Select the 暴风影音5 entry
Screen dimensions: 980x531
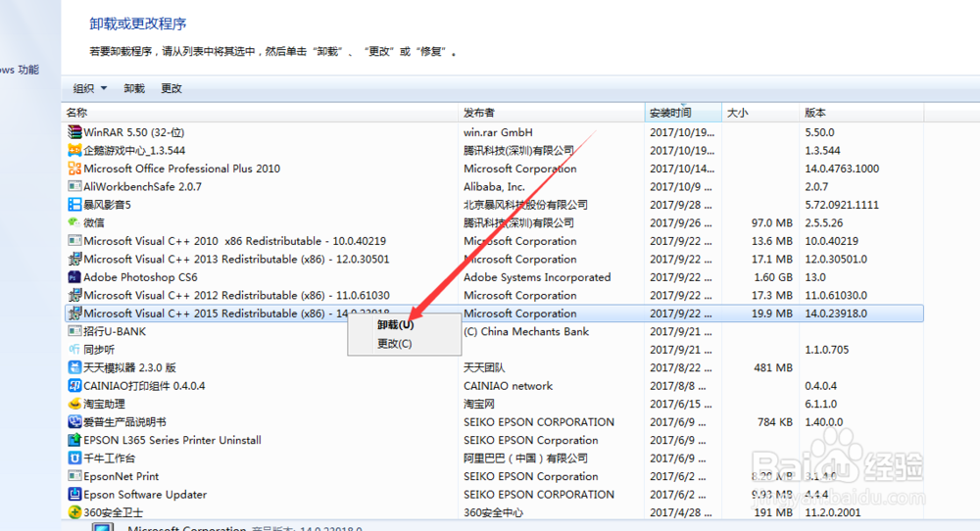point(107,205)
